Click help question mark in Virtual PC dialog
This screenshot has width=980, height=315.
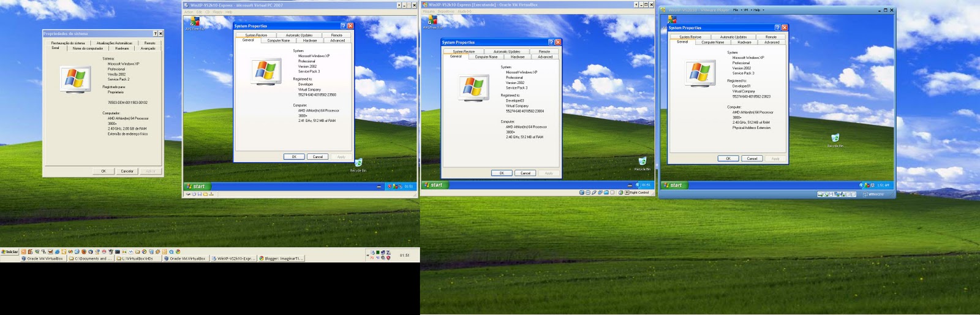coord(343,26)
